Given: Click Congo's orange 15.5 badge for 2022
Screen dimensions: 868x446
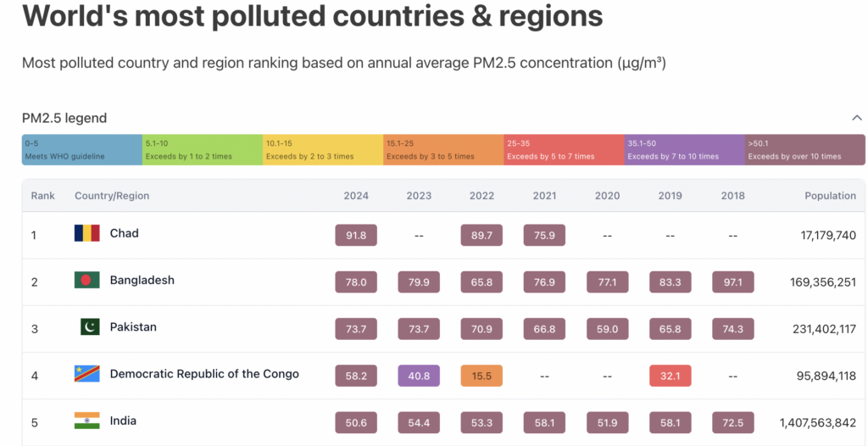Looking at the screenshot, I should click(481, 376).
